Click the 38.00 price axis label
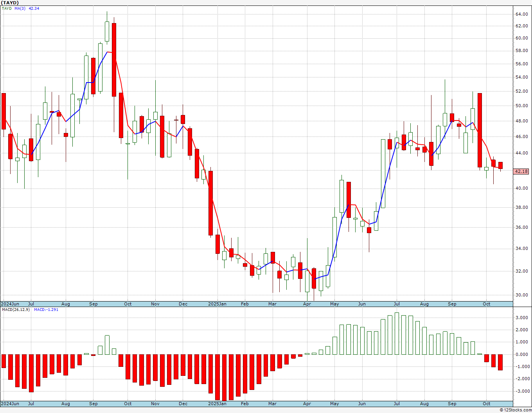This screenshot has width=532, height=413. tap(521, 208)
